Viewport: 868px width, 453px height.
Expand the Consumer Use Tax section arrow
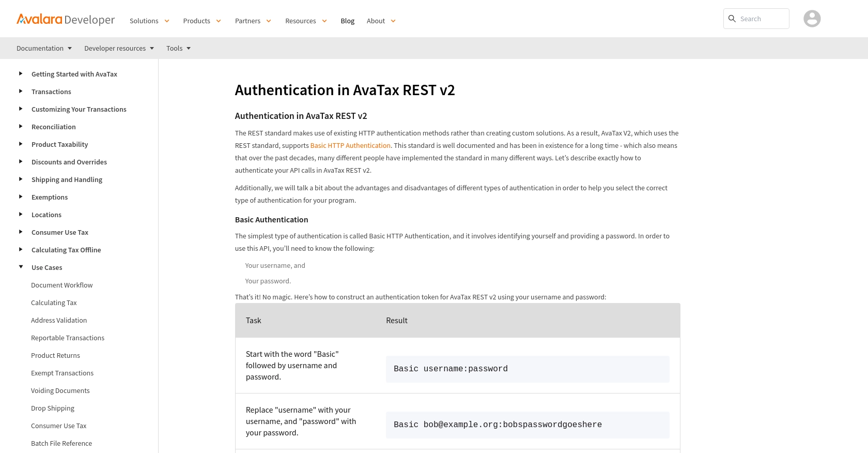[x=21, y=232]
